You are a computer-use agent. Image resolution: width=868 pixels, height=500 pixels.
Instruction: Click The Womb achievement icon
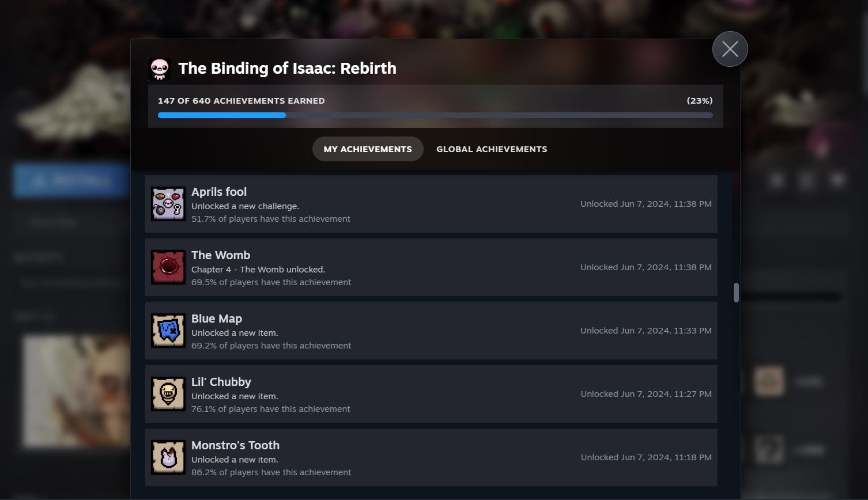[168, 267]
